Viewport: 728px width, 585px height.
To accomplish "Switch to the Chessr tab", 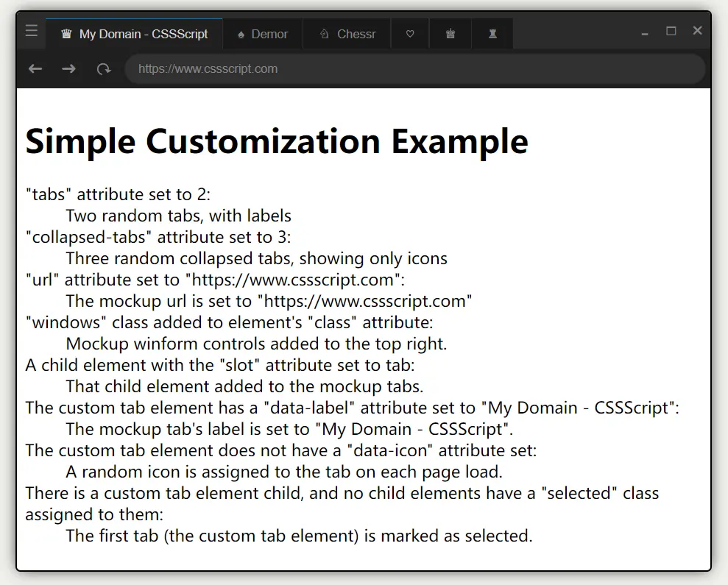I will click(x=356, y=34).
